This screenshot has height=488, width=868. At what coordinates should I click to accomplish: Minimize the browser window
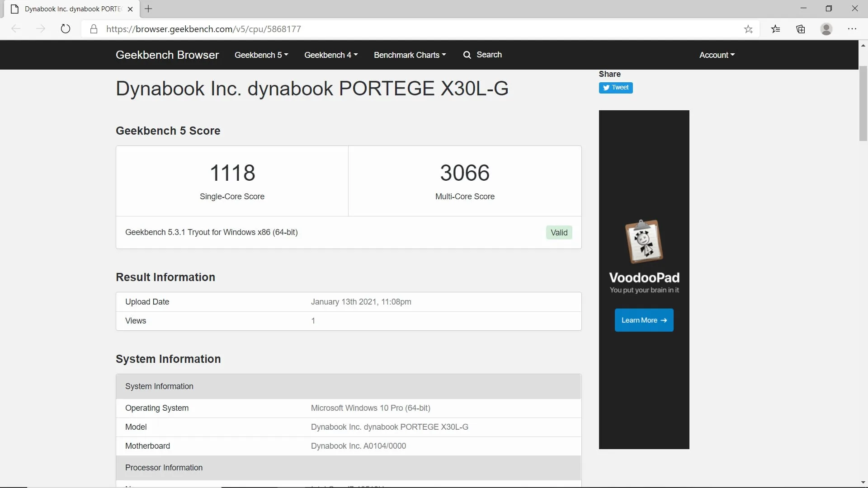click(803, 9)
